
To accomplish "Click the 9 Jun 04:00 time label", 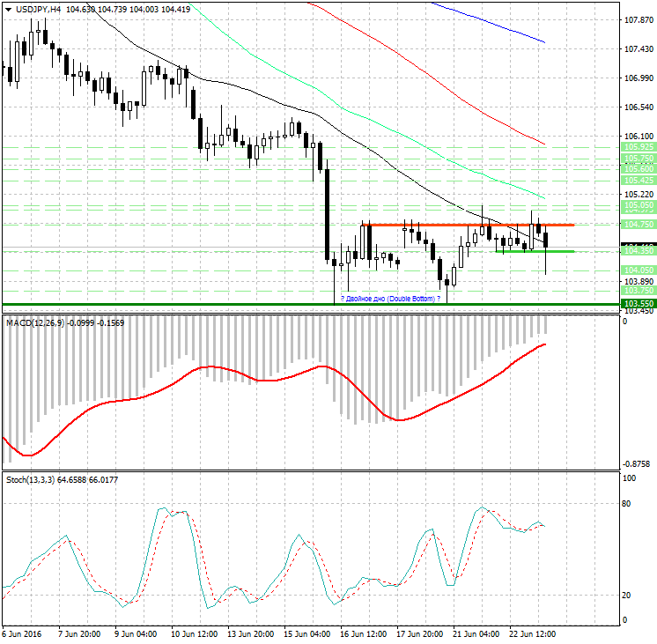I will point(136,633).
